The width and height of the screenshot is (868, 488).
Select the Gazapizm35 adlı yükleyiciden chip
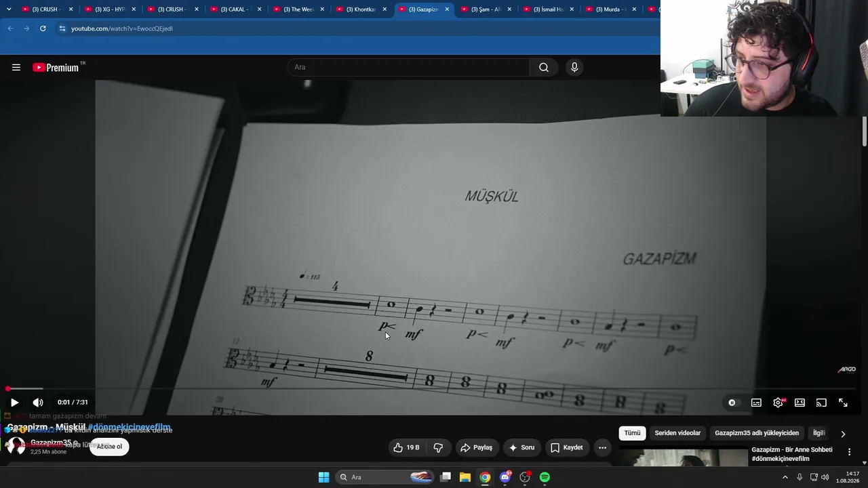coord(757,433)
